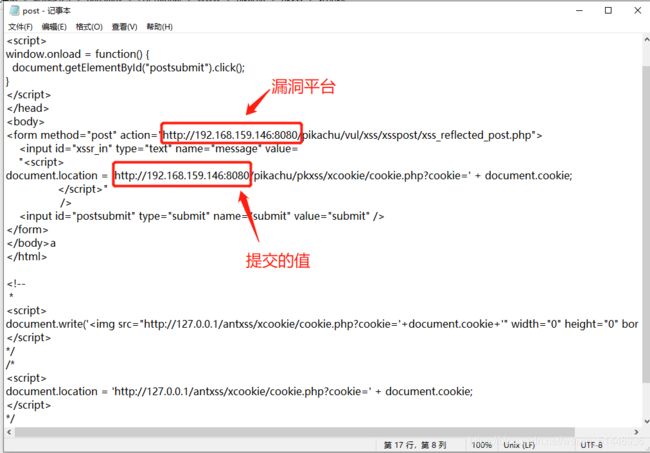Click the vertical scrollbar thumb
650x453 pixels.
tap(646, 224)
